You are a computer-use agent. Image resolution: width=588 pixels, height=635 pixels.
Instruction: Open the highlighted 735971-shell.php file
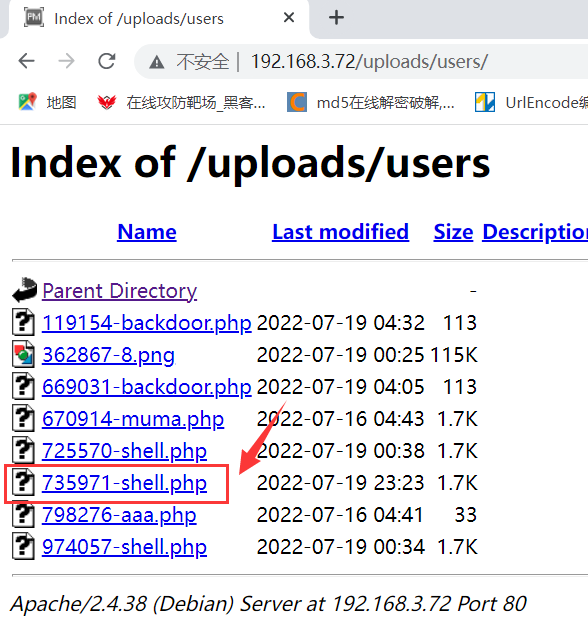(124, 483)
